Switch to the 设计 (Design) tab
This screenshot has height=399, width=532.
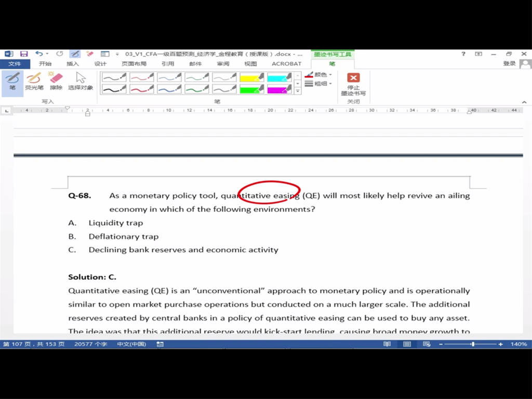[100, 64]
